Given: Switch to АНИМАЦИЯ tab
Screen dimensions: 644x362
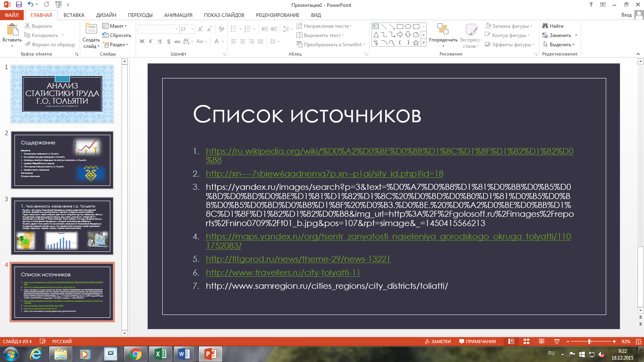Looking at the screenshot, I should tap(178, 15).
